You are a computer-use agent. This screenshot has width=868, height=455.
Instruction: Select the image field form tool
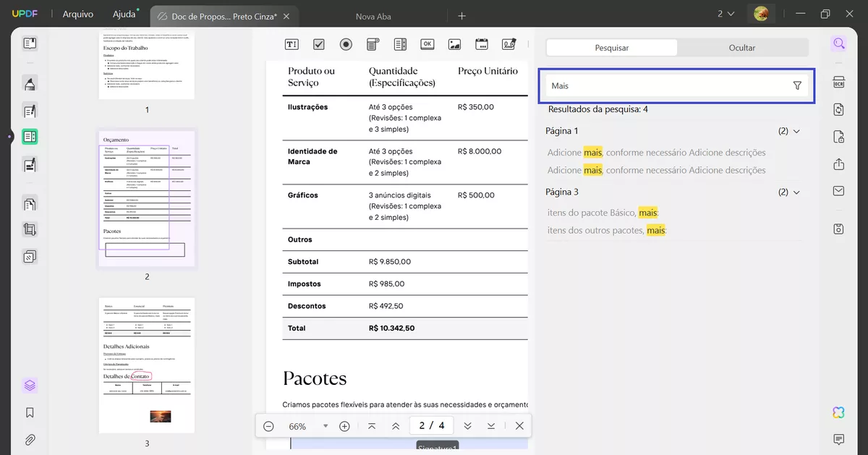pos(454,43)
